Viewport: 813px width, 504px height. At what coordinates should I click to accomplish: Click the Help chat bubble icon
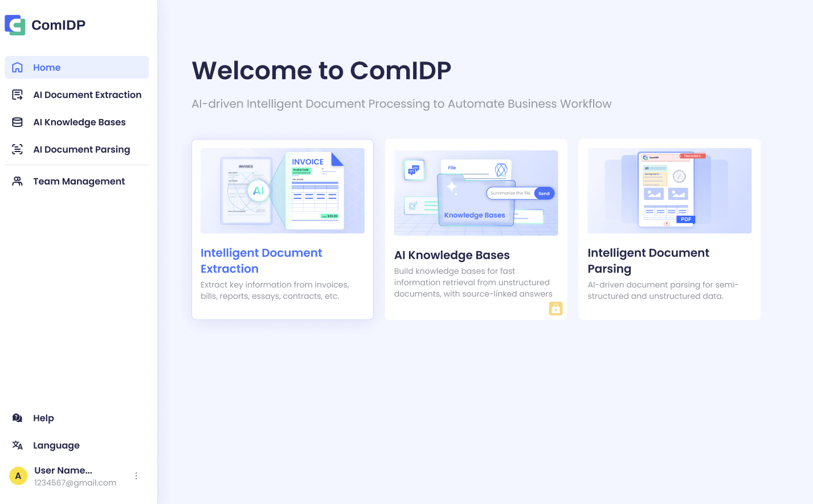18,418
